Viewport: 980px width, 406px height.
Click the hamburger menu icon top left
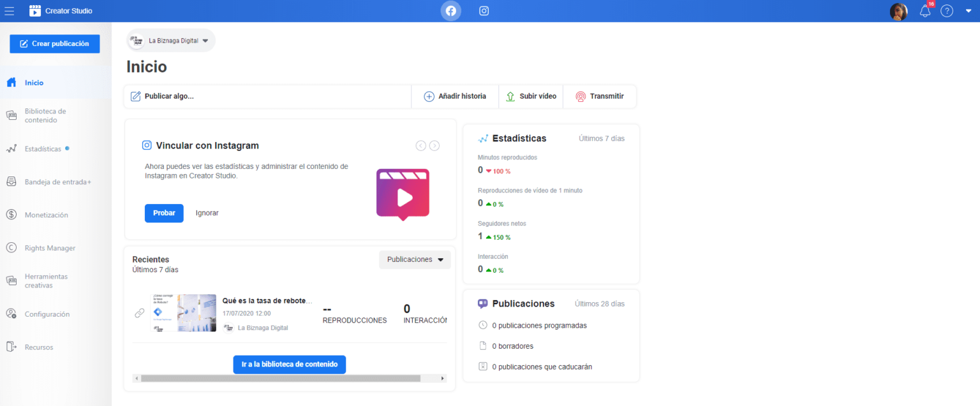pos(10,10)
